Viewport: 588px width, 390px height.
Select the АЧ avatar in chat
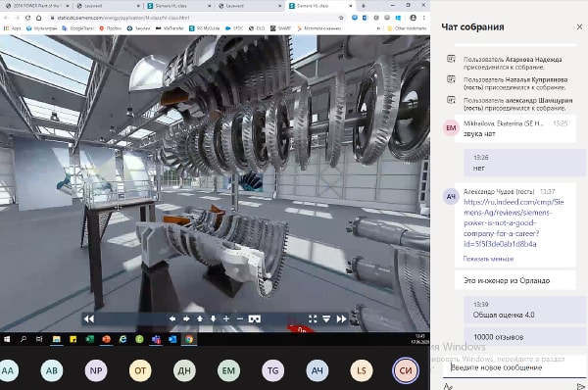coord(451,197)
